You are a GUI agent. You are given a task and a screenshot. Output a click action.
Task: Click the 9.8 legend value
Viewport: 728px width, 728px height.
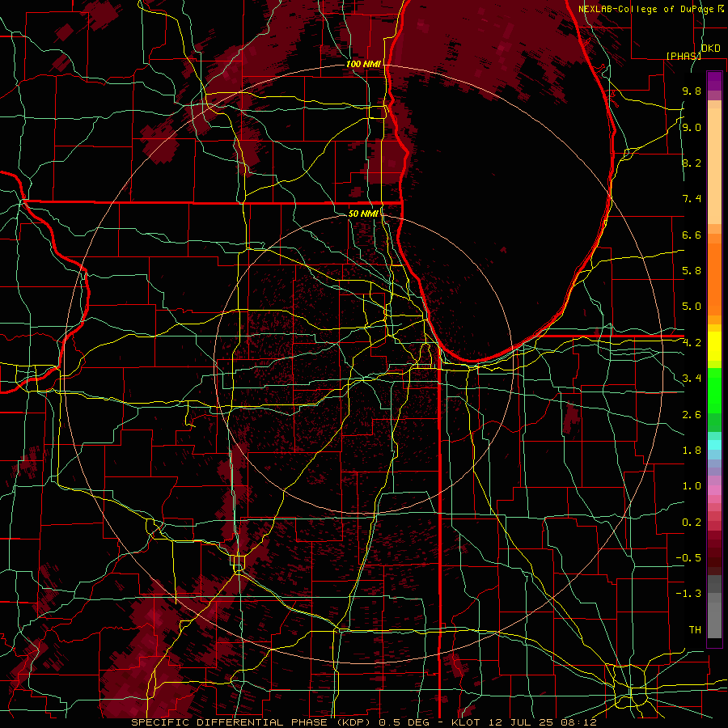(692, 91)
